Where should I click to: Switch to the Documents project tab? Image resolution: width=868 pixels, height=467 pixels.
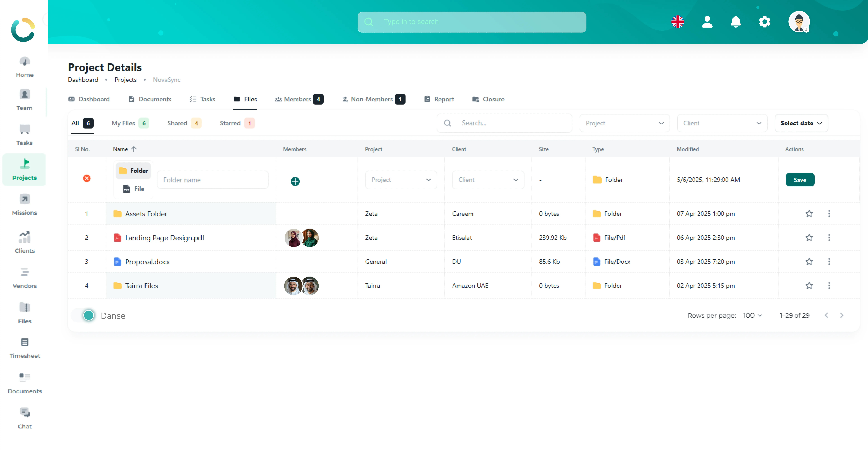pos(150,99)
